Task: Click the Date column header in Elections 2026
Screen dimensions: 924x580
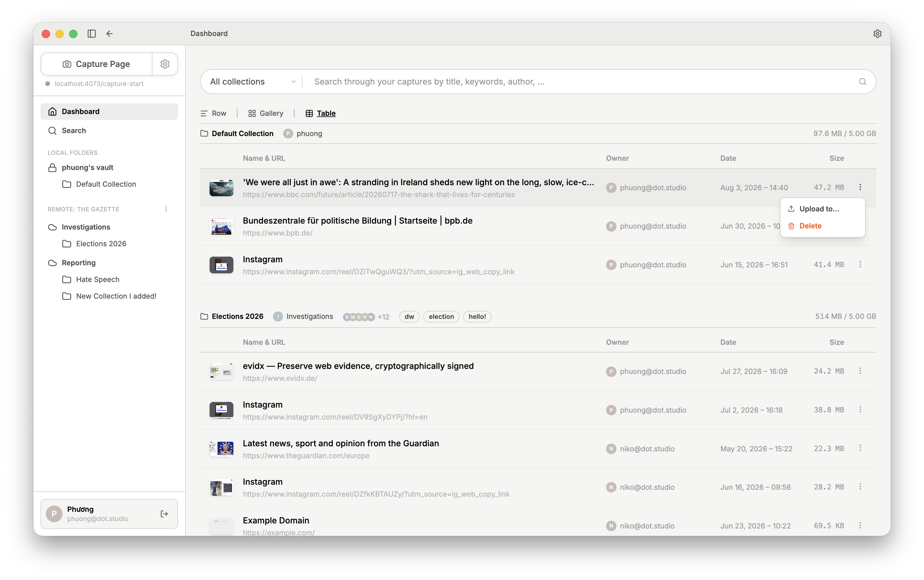Action: tap(728, 343)
